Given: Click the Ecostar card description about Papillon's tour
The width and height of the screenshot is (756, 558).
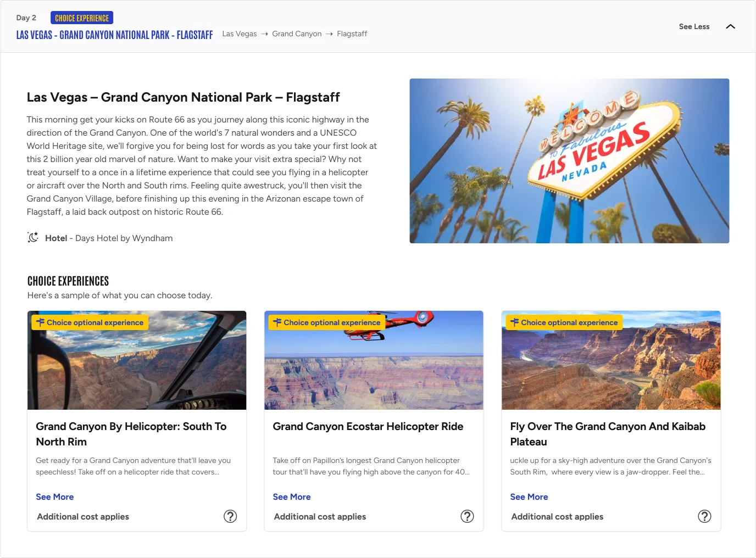Looking at the screenshot, I should click(371, 466).
